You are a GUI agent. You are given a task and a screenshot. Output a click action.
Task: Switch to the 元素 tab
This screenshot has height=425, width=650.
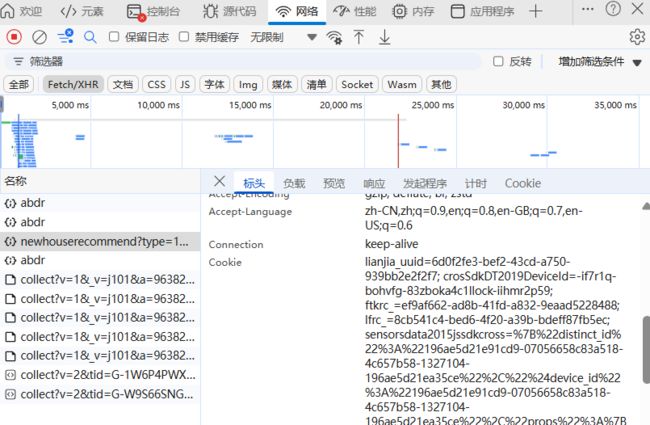click(82, 11)
